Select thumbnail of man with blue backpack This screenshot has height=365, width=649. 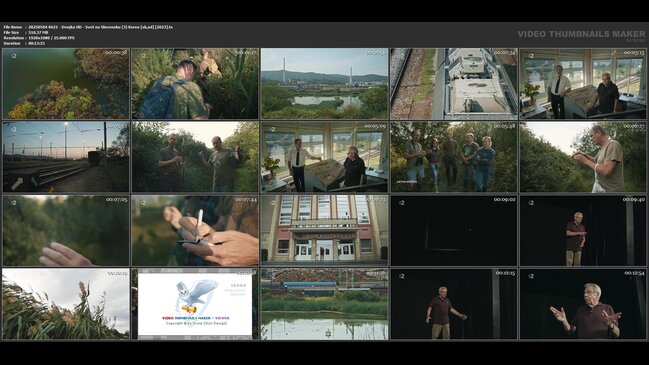point(195,84)
